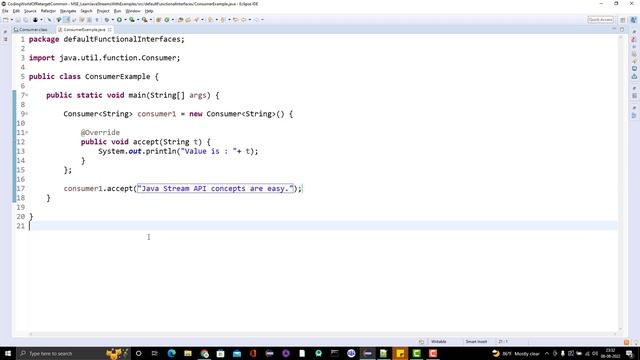
Task: Expand the New wizard dropdown arrow
Action: point(12,20)
